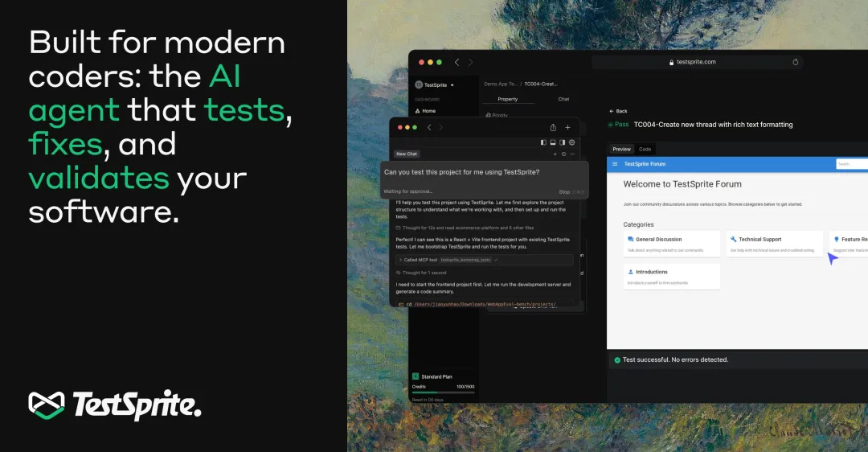Open the three-dots more menu in chat
Viewport: 868px width, 452px height.
[x=572, y=154]
